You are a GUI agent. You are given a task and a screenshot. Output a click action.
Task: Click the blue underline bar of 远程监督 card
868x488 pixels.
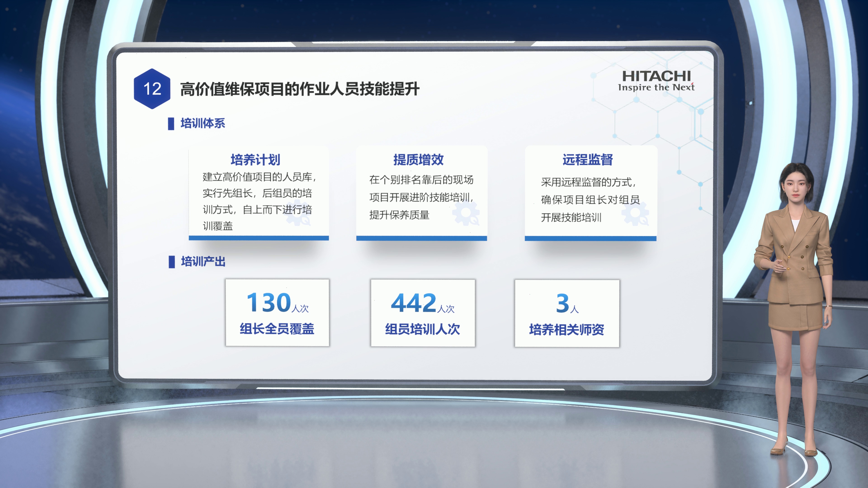591,238
